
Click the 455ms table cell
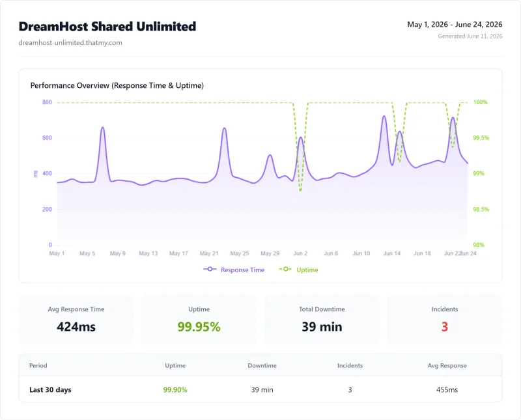pyautogui.click(x=447, y=390)
